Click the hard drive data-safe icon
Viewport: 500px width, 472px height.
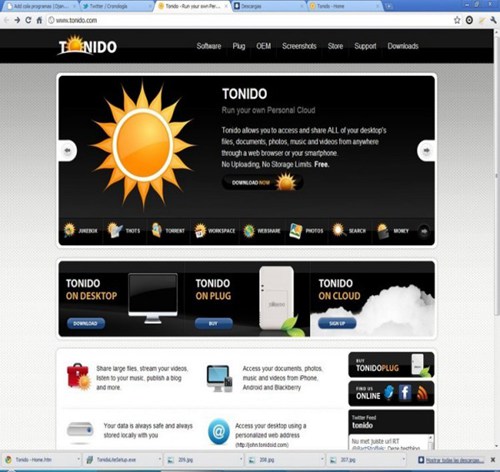pos(80,429)
